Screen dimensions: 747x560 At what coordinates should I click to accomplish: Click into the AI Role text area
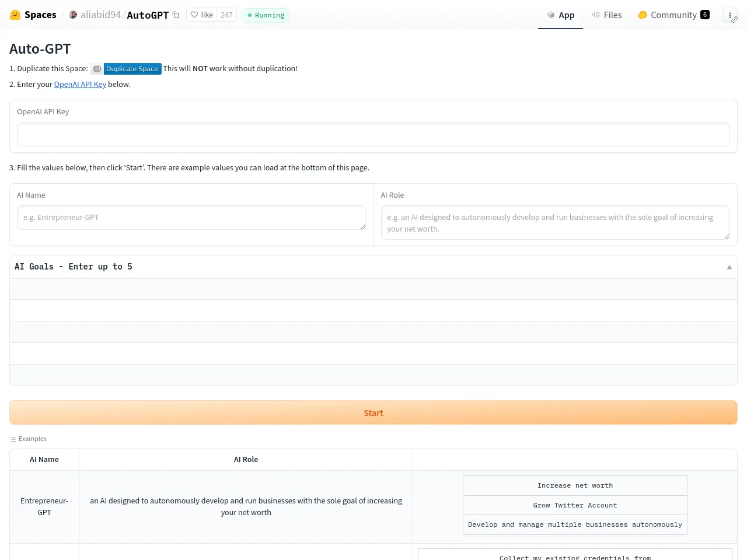[x=555, y=223]
